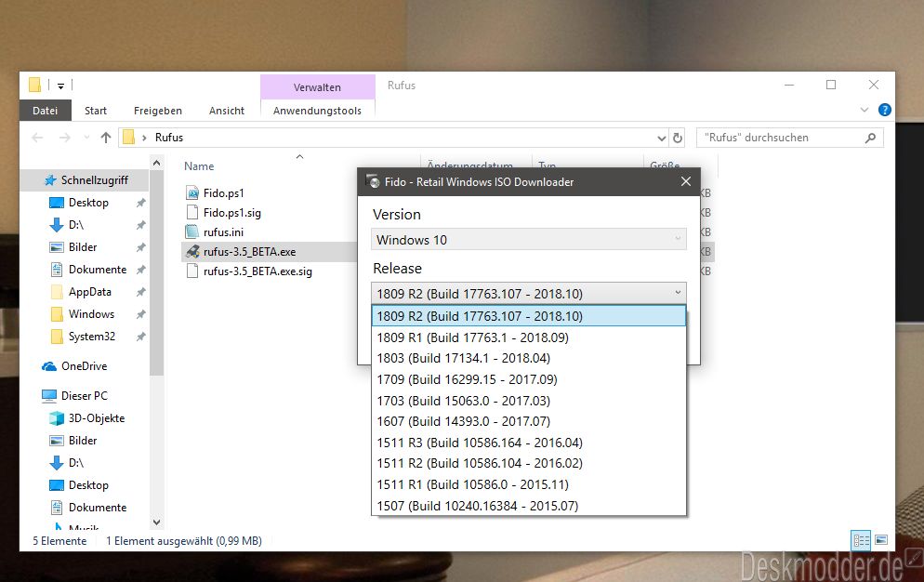Switch to the Start ribbon tab
924x582 pixels.
[x=96, y=111]
